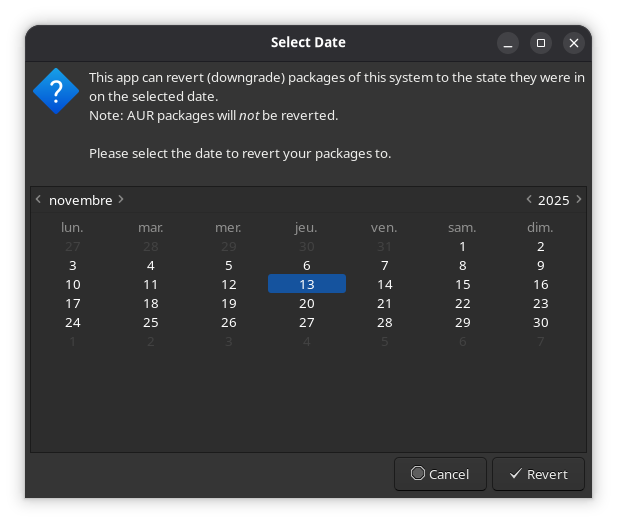Choose Friday the 7th of November
Viewport: 617px width, 523px height.
pyautogui.click(x=384, y=265)
